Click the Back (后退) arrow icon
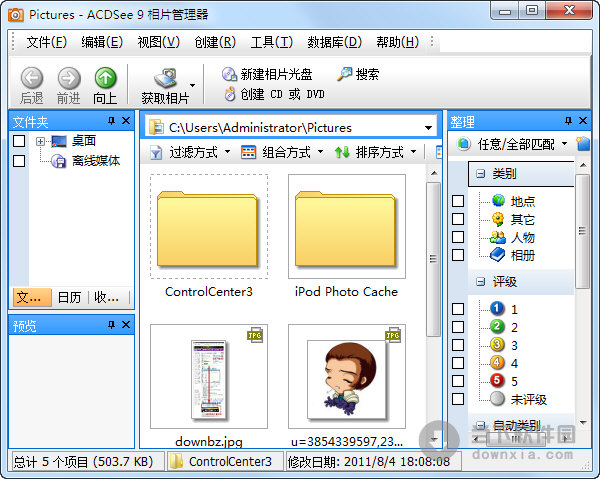The image size is (600, 479). pos(32,78)
